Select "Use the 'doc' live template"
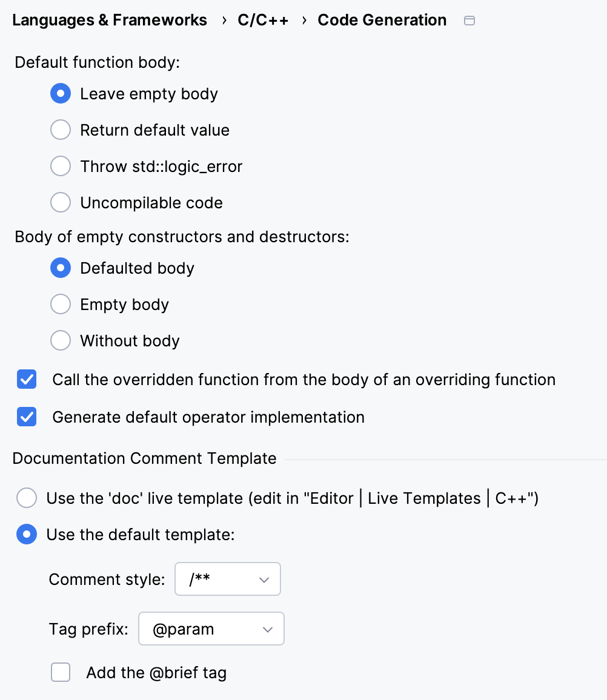607x700 pixels. [x=27, y=498]
